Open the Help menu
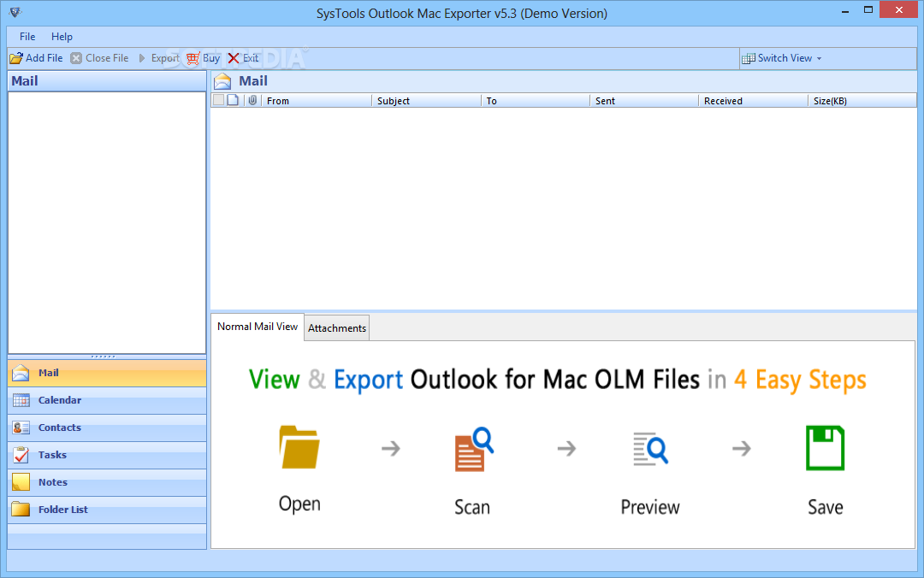The image size is (924, 578). click(x=62, y=37)
